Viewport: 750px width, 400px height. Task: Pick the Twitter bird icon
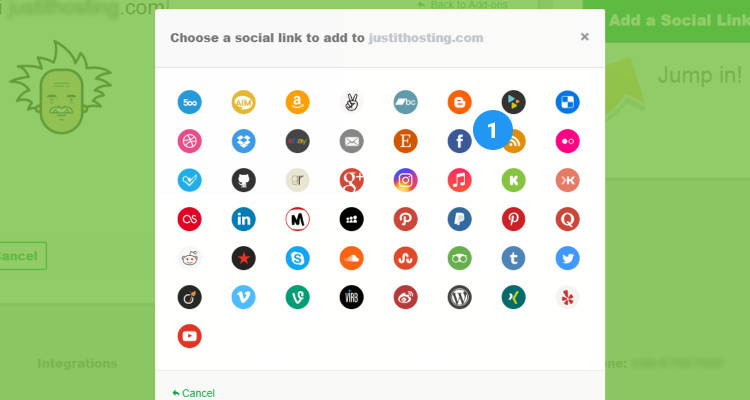[x=568, y=258]
